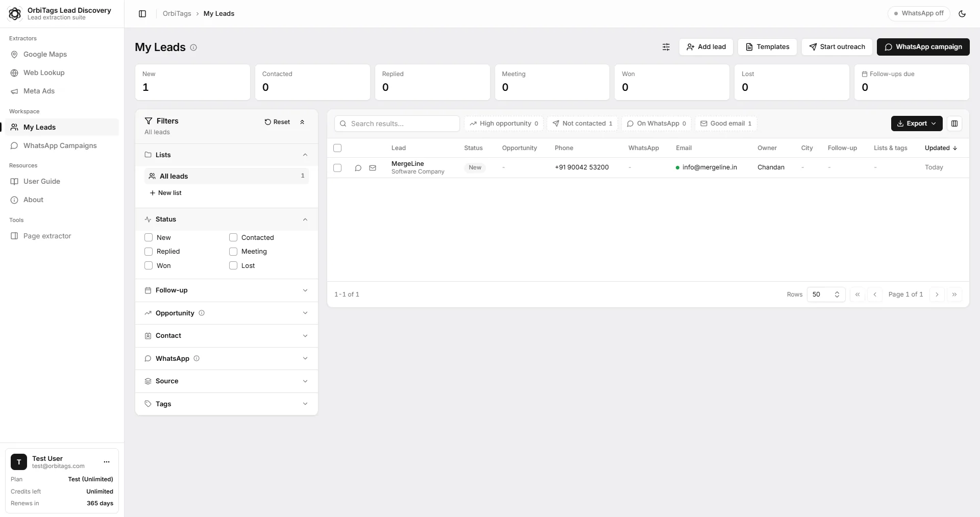
Task: Open the view settings sliders icon
Action: [x=666, y=47]
